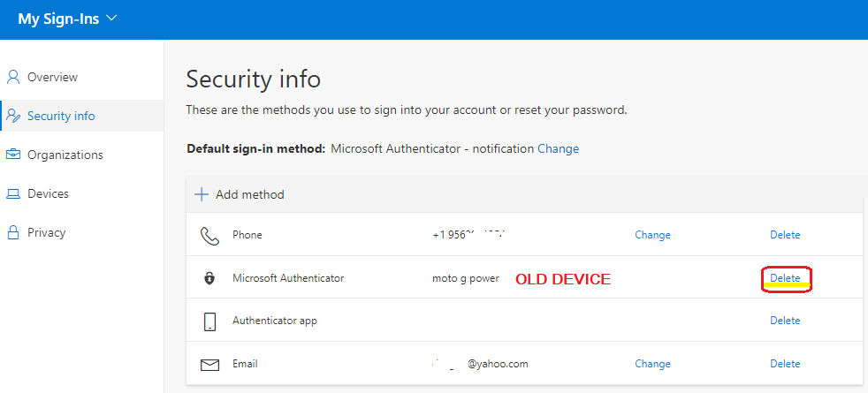This screenshot has height=393, width=868.
Task: Delete the moto g power Microsoft Authenticator
Action: pos(785,278)
